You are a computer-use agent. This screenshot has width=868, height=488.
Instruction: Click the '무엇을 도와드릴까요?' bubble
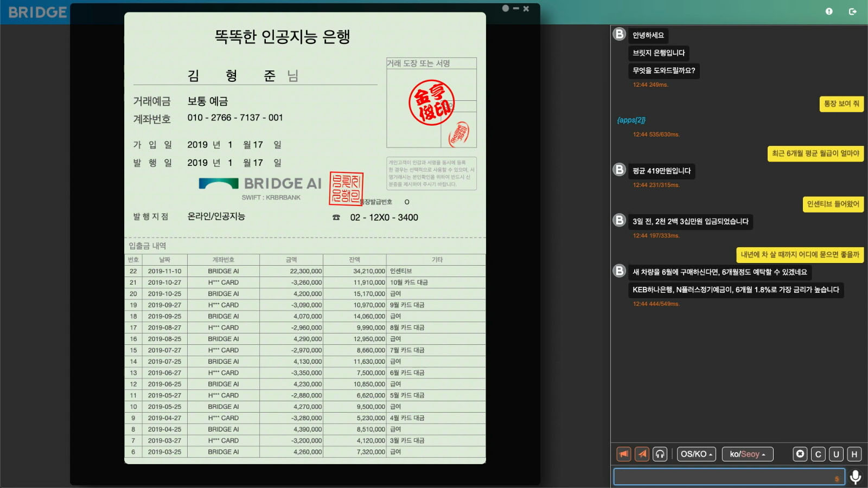664,70
